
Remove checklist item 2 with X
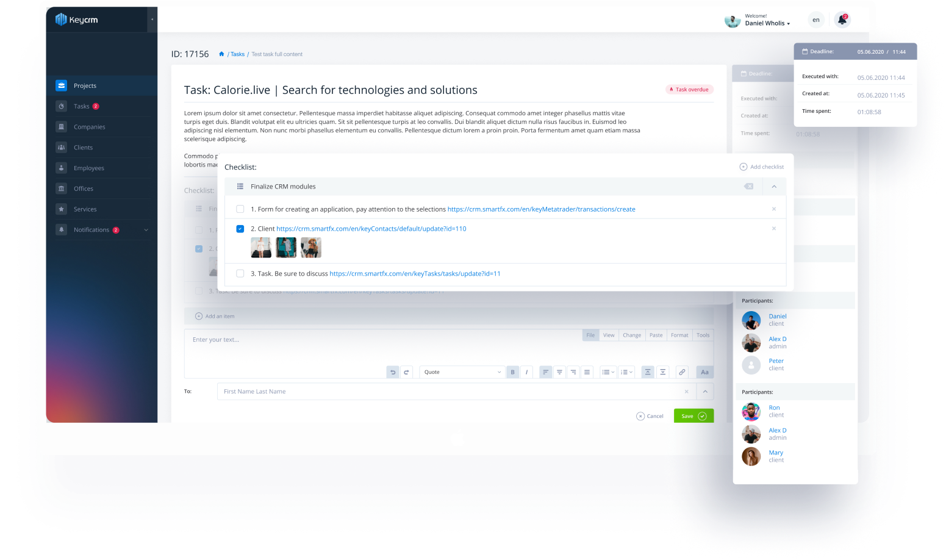pyautogui.click(x=774, y=229)
